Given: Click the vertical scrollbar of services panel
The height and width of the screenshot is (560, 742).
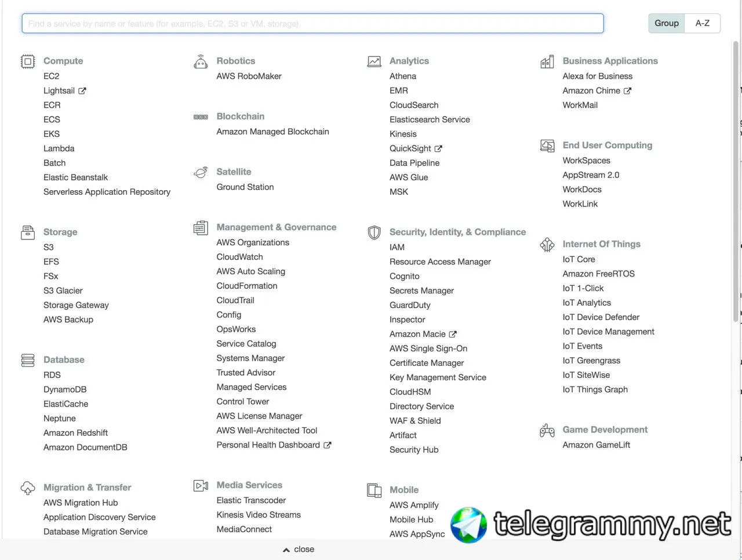Looking at the screenshot, I should [x=736, y=182].
